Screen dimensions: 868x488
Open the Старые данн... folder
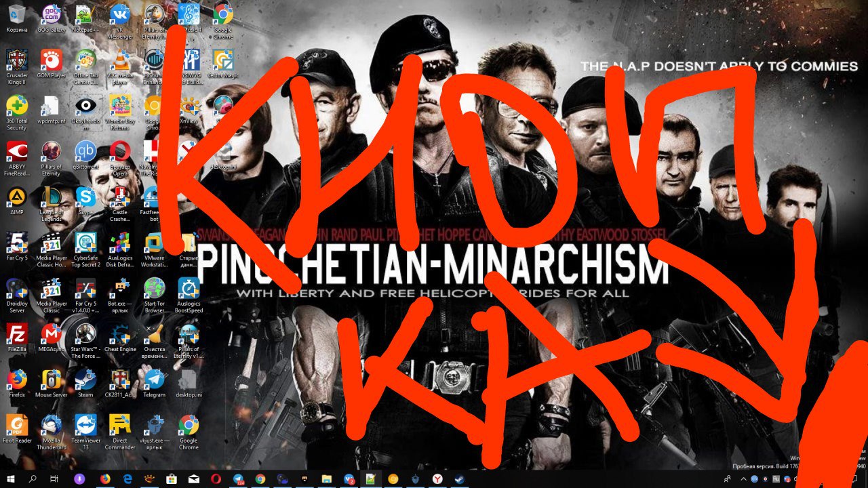tap(189, 251)
